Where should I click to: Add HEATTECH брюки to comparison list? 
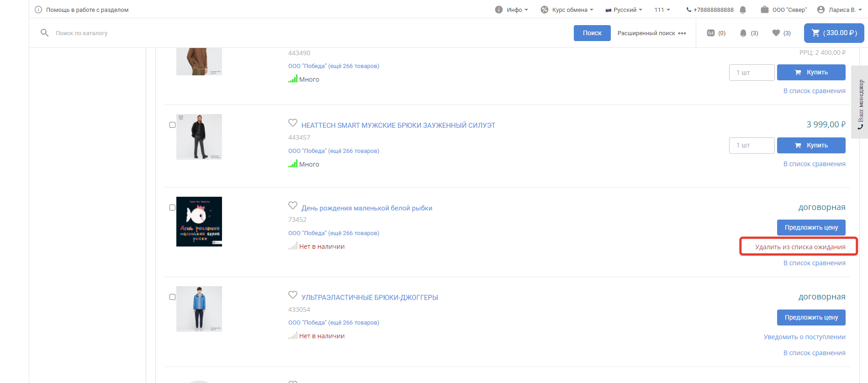pos(814,164)
